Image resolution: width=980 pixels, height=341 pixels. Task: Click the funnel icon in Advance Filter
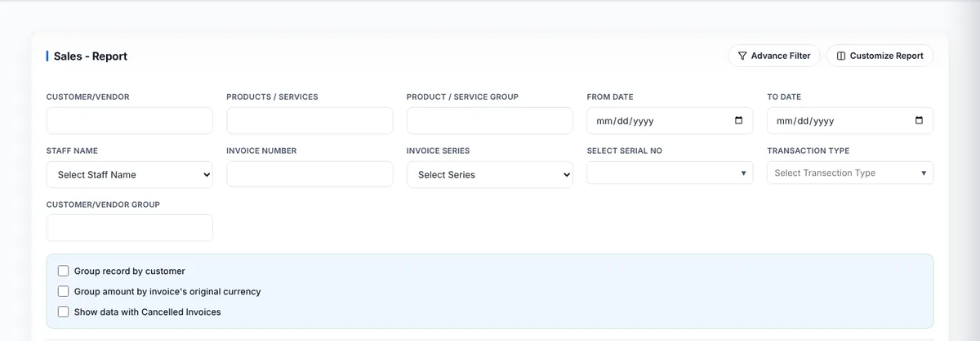[742, 56]
